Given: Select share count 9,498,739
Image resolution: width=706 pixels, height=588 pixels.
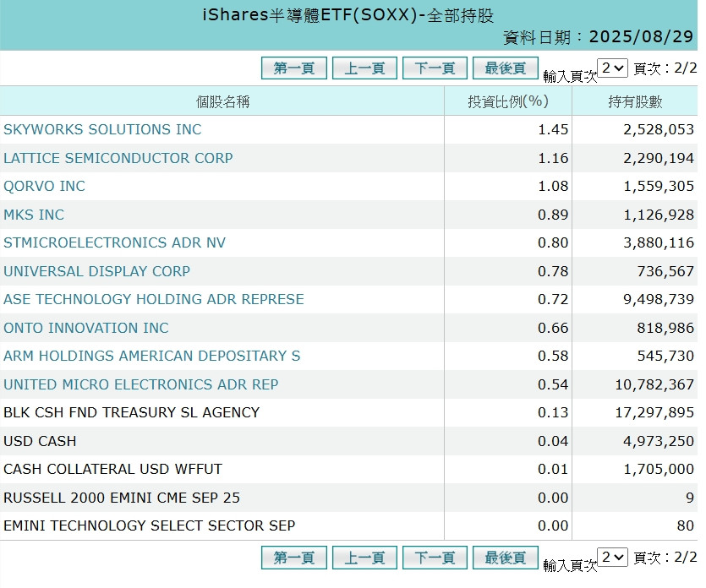Looking at the screenshot, I should [x=659, y=300].
